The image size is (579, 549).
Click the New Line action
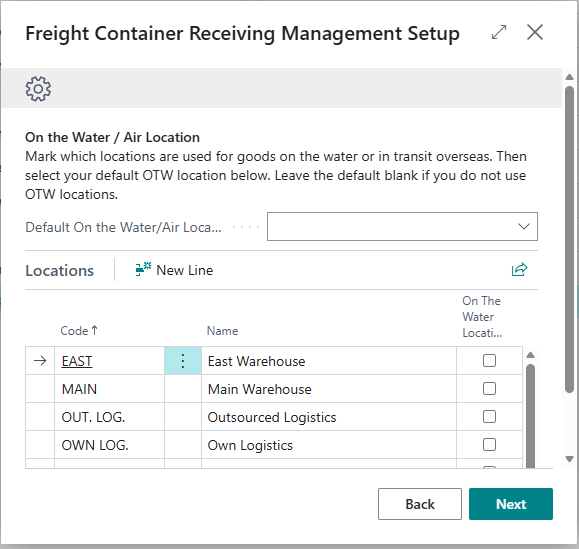(x=174, y=270)
